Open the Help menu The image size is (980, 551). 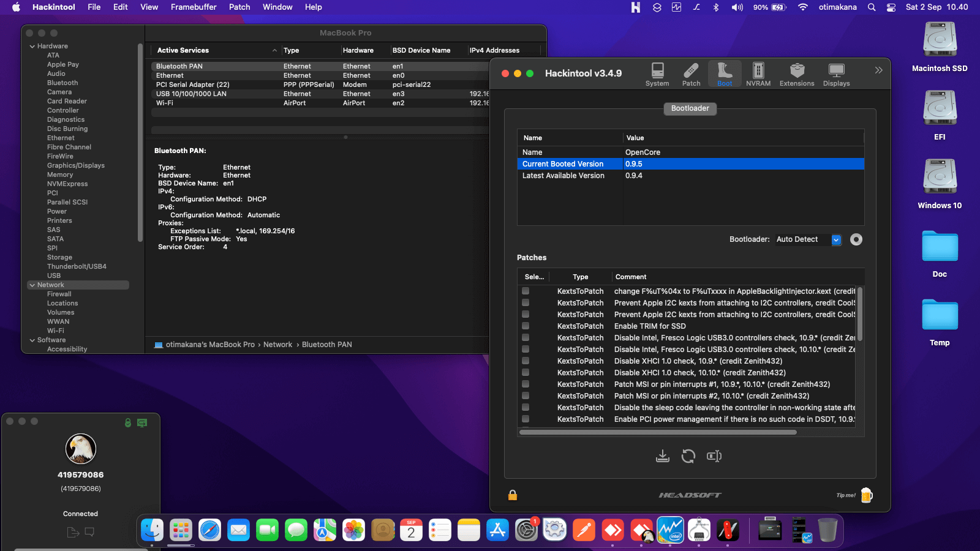(314, 7)
